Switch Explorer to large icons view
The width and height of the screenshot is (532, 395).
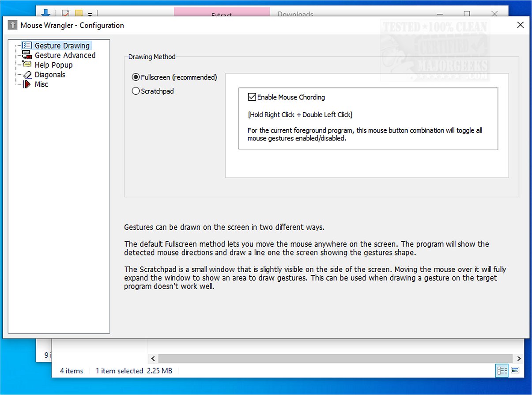(515, 371)
